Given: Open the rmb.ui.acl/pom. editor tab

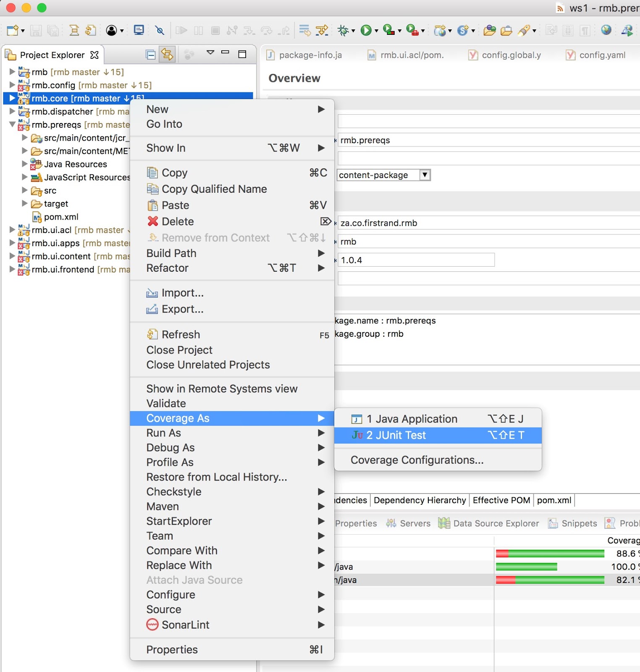Looking at the screenshot, I should click(407, 55).
